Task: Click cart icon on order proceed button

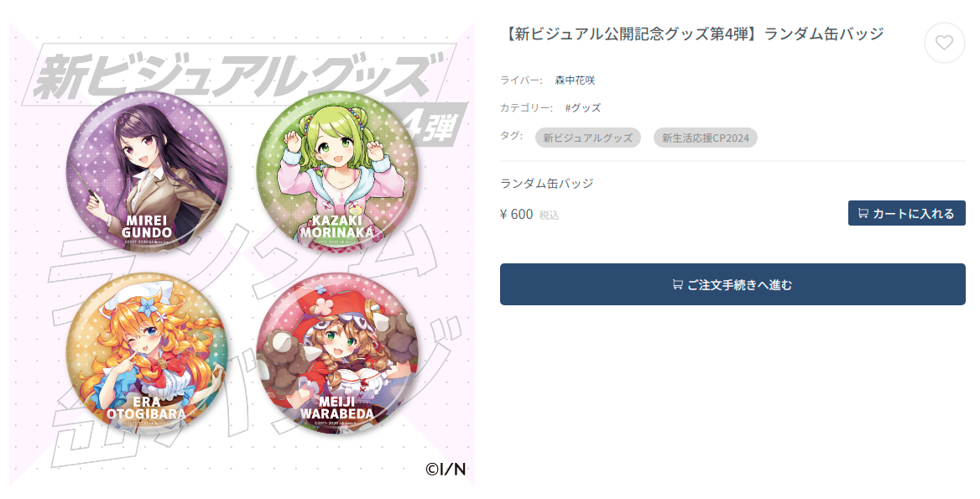Action: (677, 285)
